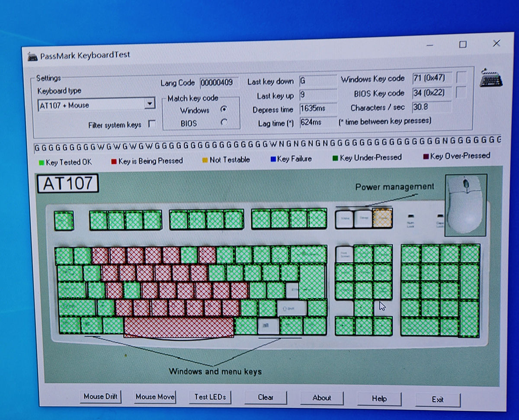Click the untested menu key beside right Windows key
Viewport: 519px width, 420px height.
point(268,325)
